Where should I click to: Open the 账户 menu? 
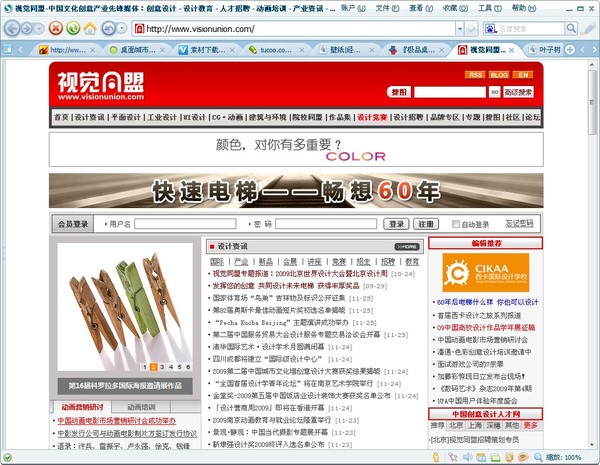[x=353, y=8]
